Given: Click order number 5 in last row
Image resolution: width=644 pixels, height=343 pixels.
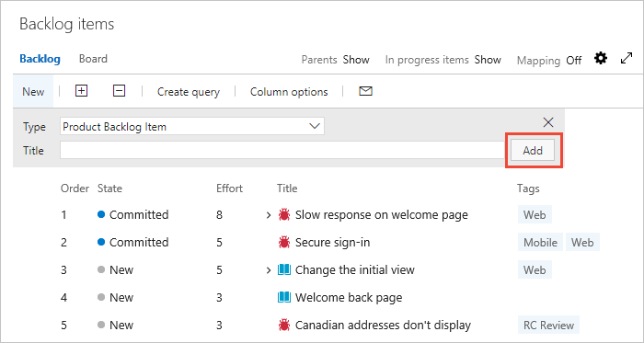Looking at the screenshot, I should point(63,325).
